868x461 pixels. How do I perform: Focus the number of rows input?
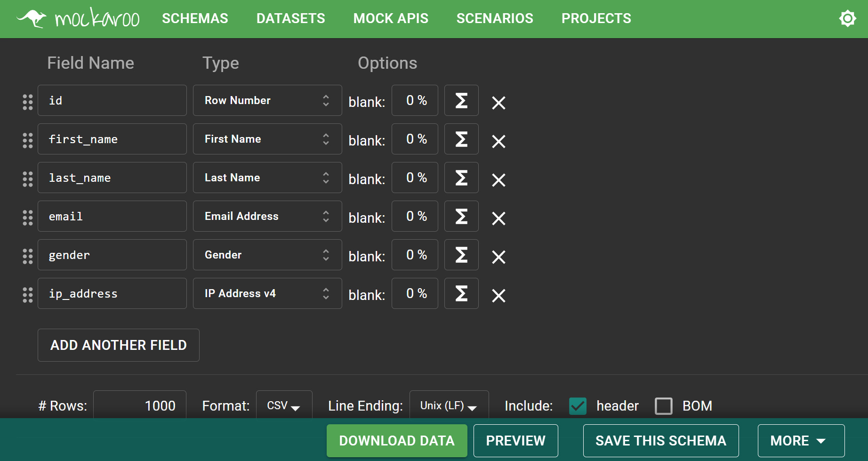coord(140,406)
